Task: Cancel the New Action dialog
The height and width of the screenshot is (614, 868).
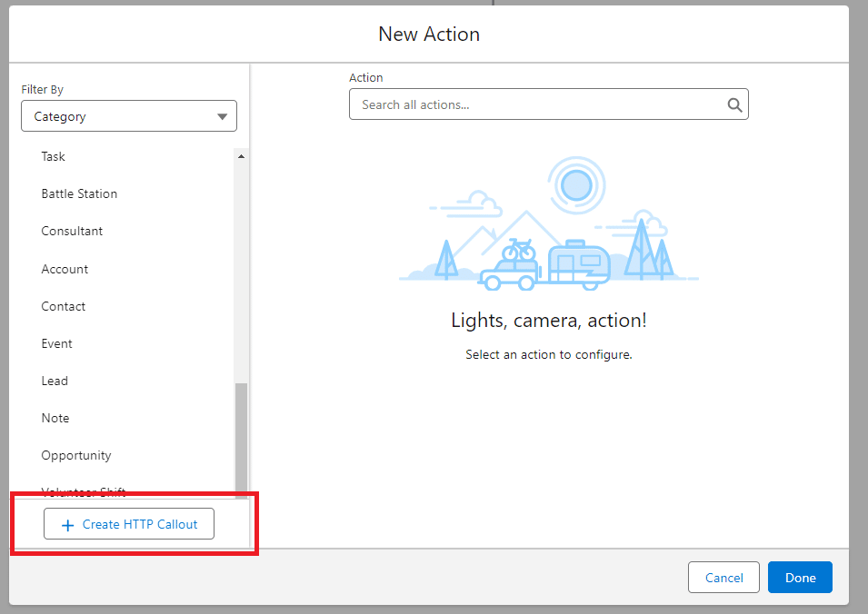Action: 723,578
